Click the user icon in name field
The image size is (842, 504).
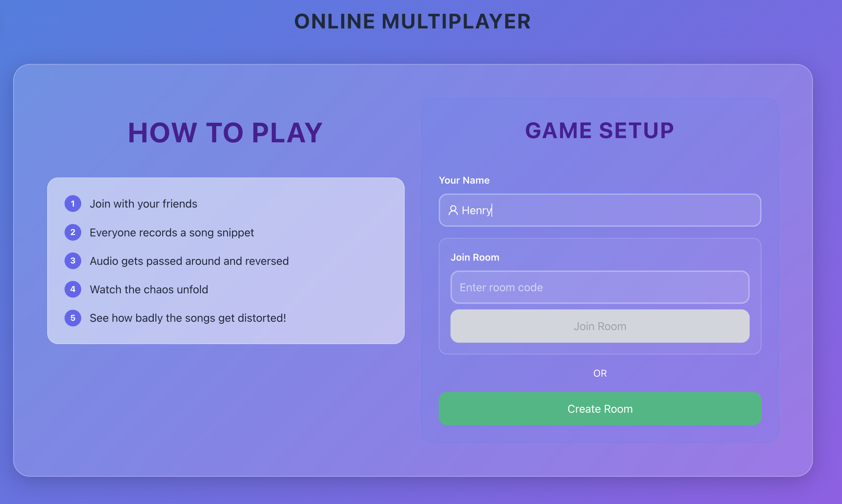(453, 210)
